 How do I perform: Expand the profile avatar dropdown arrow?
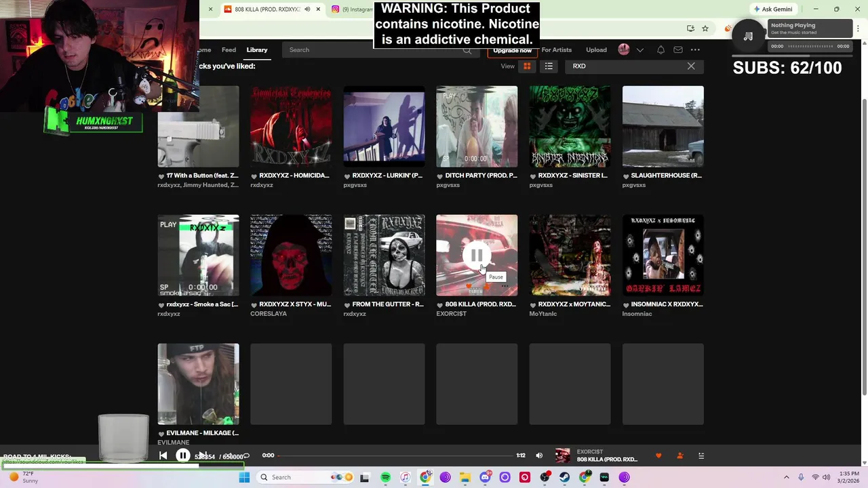click(x=639, y=49)
